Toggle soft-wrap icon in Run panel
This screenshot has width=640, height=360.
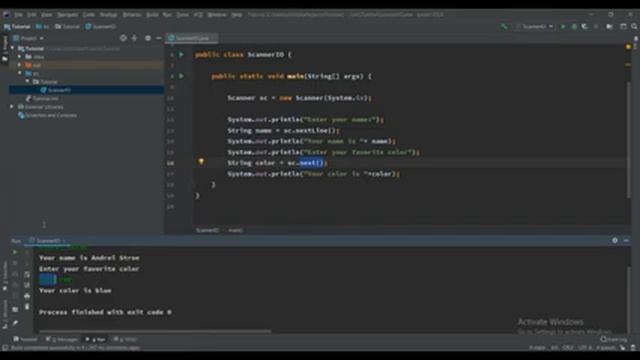tap(27, 274)
